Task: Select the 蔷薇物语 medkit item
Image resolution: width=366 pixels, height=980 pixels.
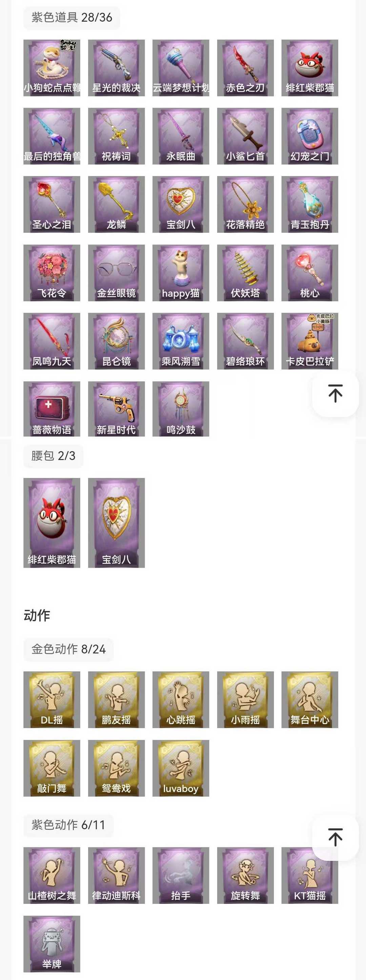Action: coord(52,409)
